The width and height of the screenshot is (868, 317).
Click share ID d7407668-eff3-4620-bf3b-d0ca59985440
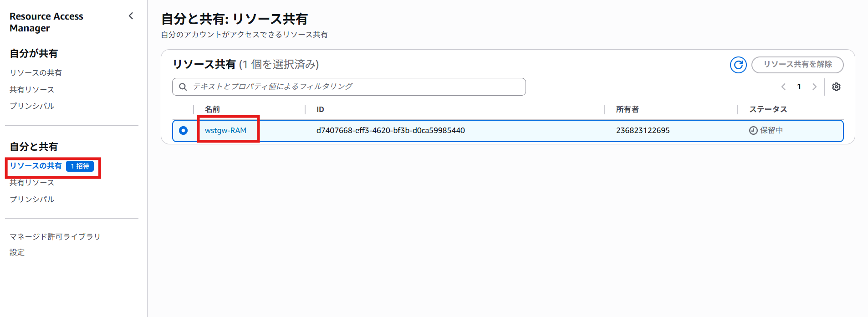(x=391, y=130)
